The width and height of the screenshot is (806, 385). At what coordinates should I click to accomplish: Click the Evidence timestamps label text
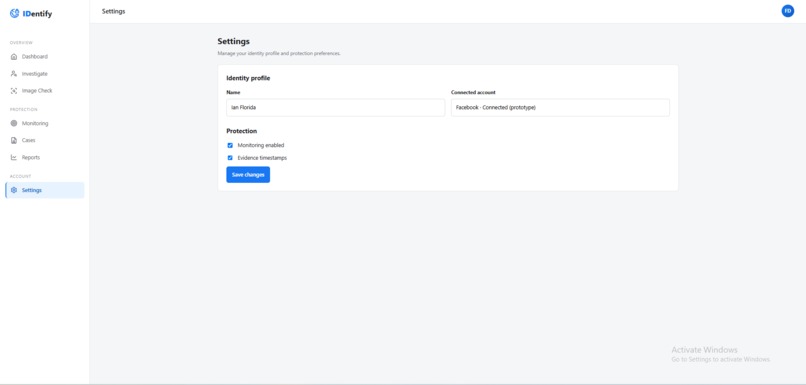262,158
